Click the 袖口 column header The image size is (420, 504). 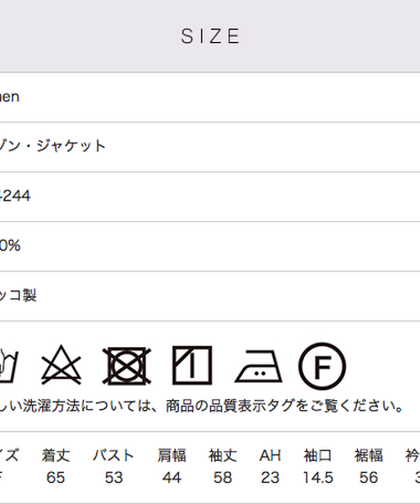[318, 456]
